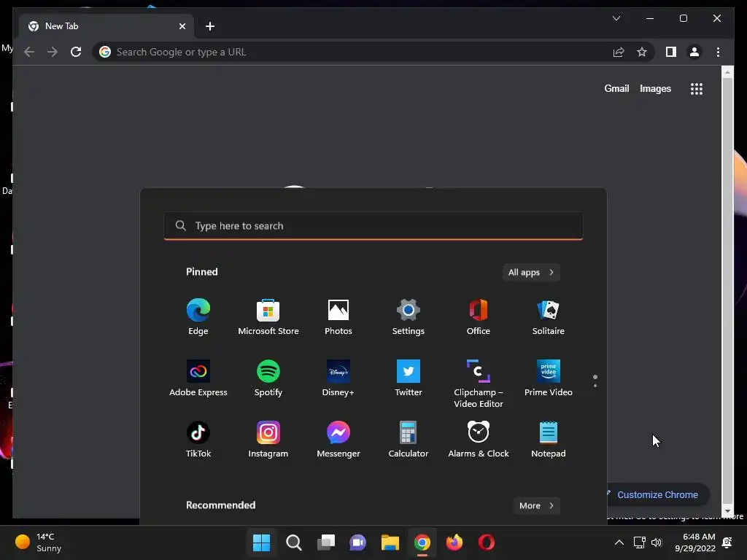Open the Calculator app
This screenshot has width=747, height=560.
coord(409,440)
